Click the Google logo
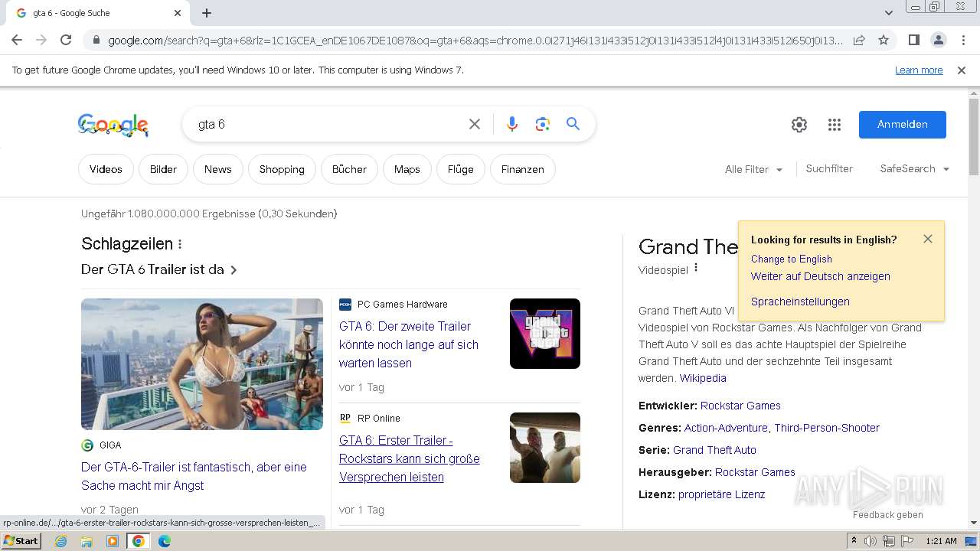Image resolution: width=980 pixels, height=551 pixels. pyautogui.click(x=113, y=125)
